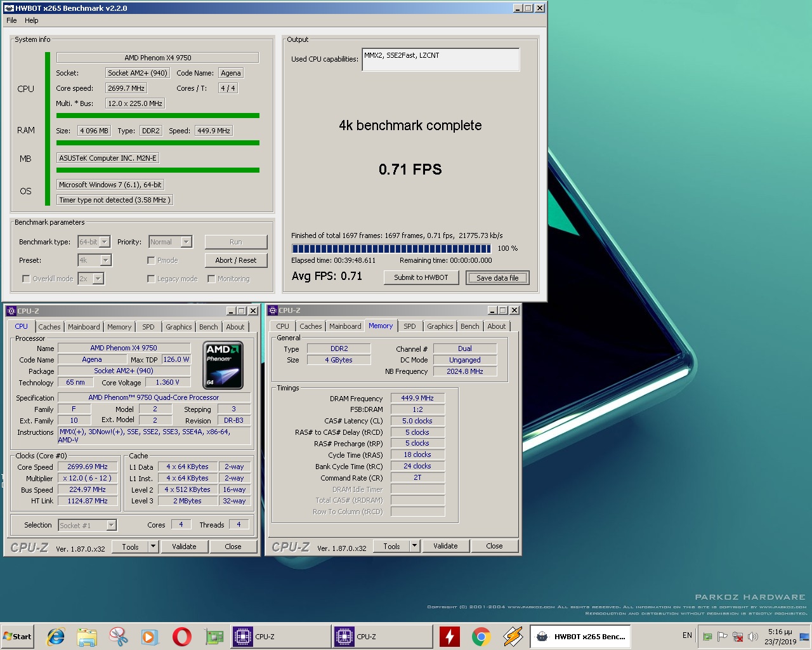Open the hardware card icon in taskbar
The width and height of the screenshot is (812, 650).
click(x=214, y=636)
